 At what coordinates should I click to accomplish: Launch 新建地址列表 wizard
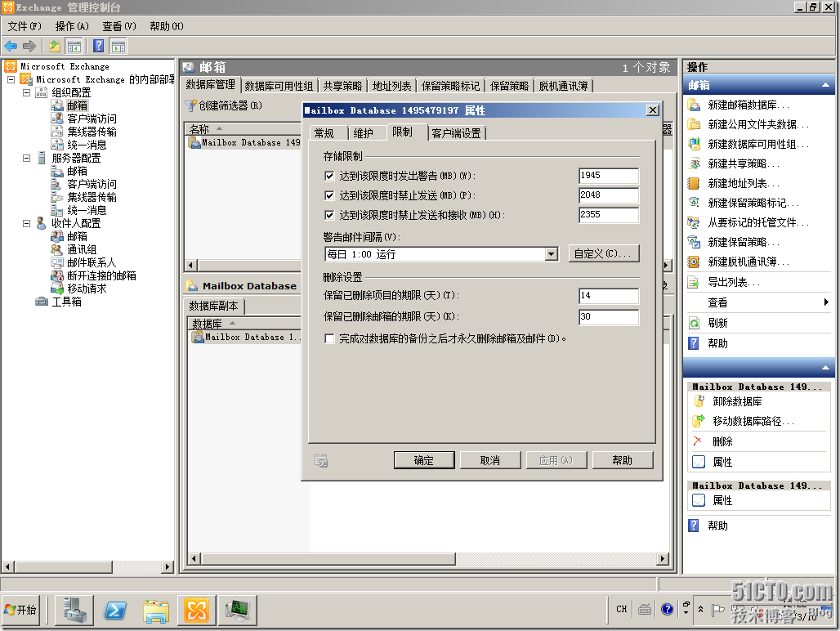click(x=732, y=185)
